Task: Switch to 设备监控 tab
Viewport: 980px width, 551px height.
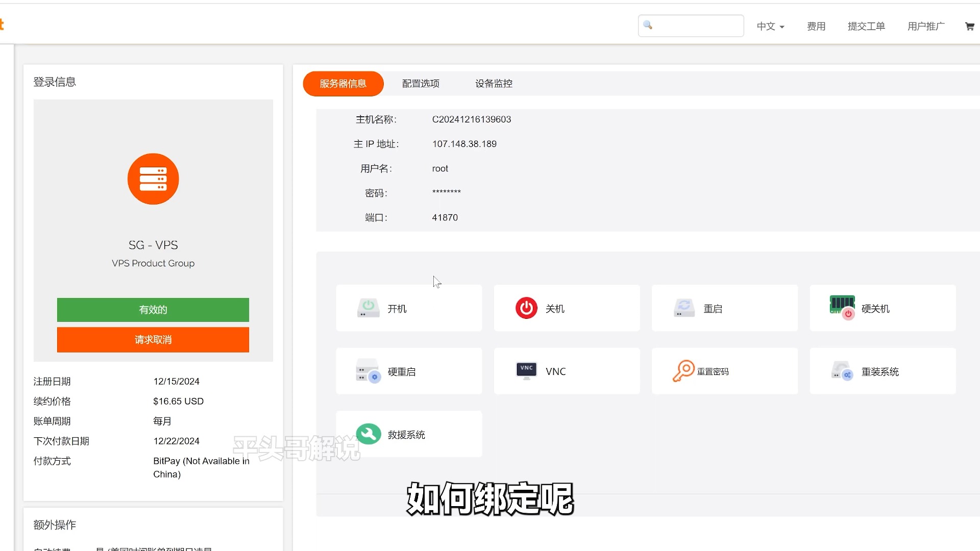Action: [x=494, y=84]
